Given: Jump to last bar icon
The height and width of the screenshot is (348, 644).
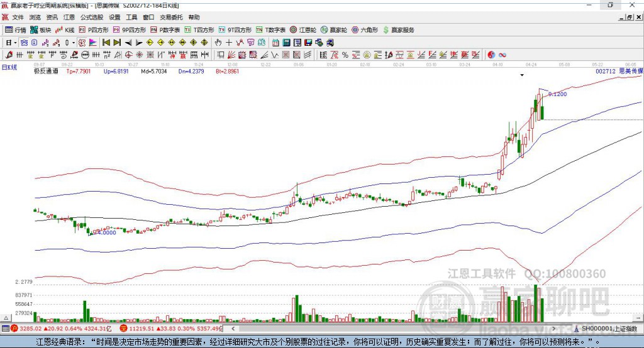Looking at the screenshot, I should point(117,43).
